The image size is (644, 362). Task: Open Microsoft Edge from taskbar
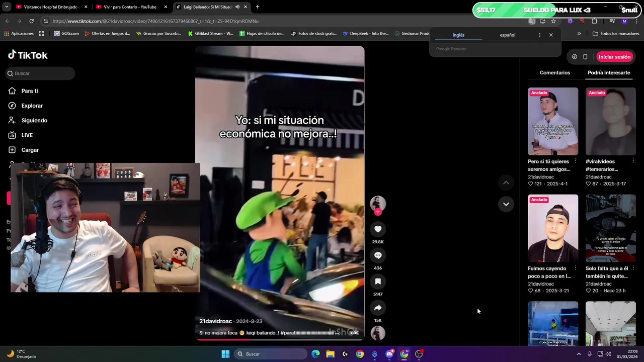point(315,354)
